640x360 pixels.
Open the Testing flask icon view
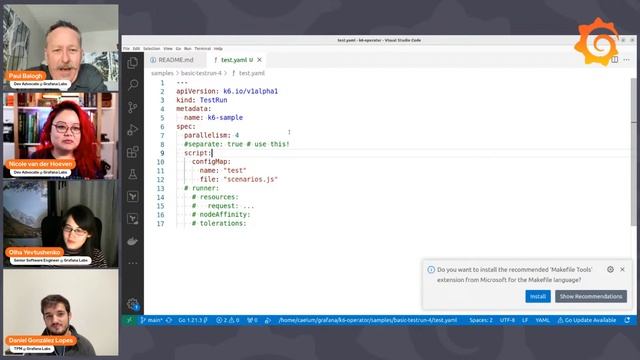click(133, 174)
